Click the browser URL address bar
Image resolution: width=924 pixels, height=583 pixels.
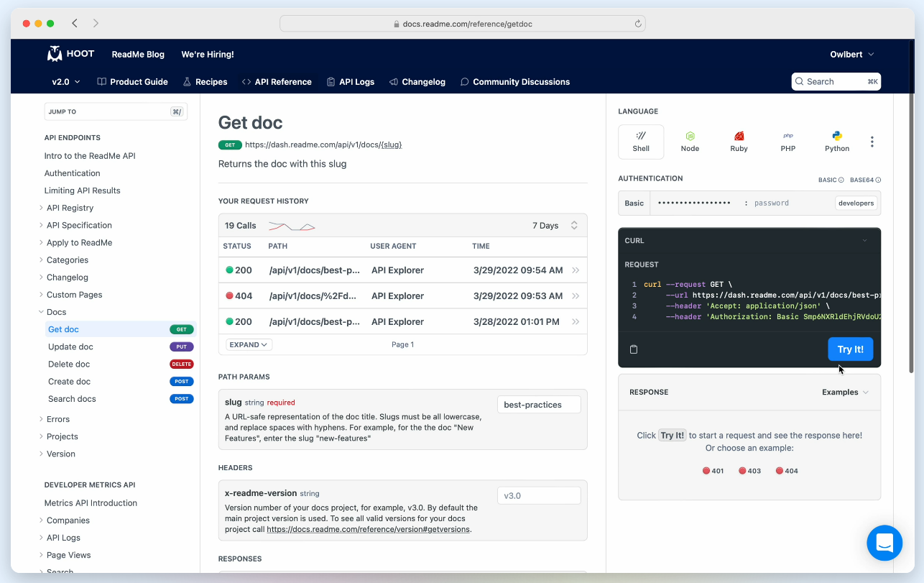463,24
